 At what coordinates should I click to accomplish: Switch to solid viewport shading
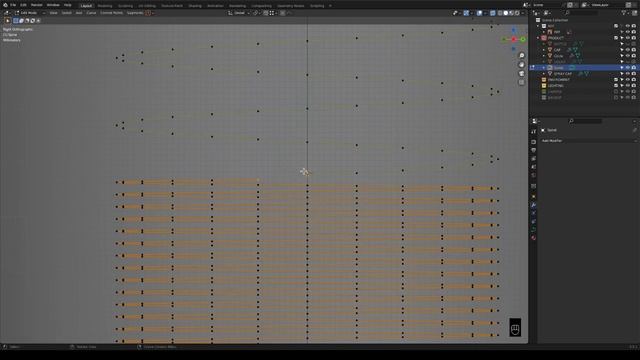[x=506, y=13]
